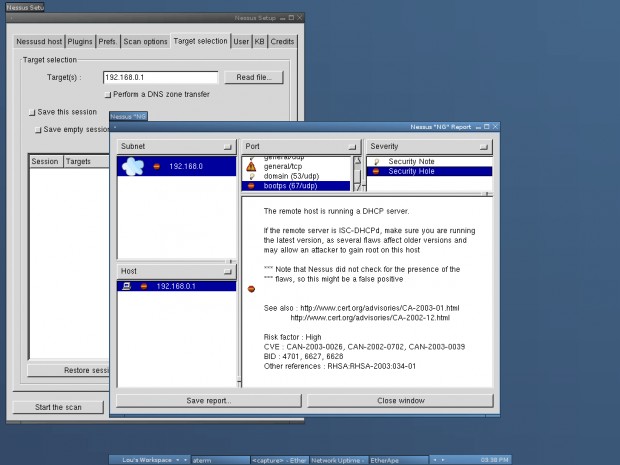Maximize the Nessus NG Report window

click(x=487, y=127)
